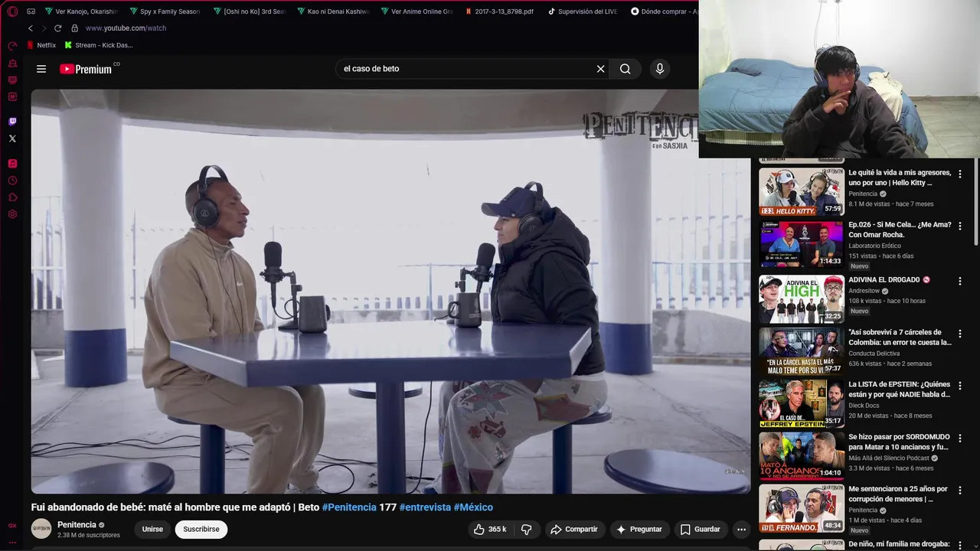Open options for ADIVINA EL DROGADO video
980x551 pixels.
[960, 282]
